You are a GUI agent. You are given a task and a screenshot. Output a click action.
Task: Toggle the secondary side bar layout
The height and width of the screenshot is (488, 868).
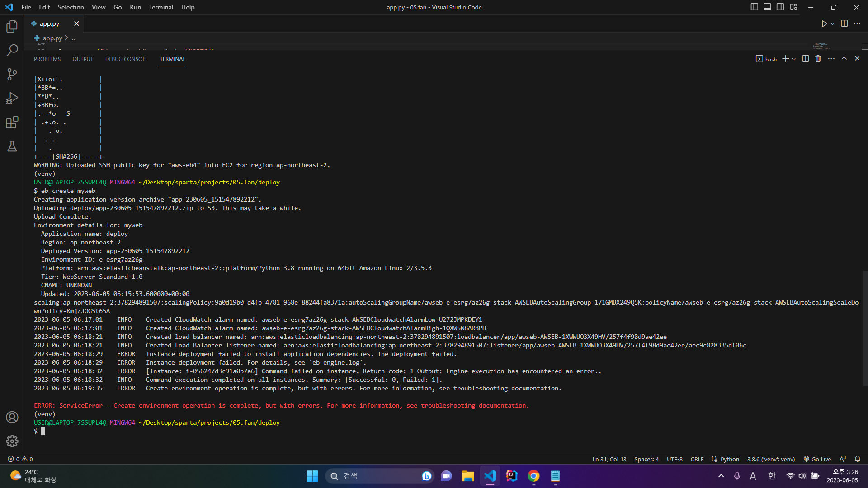pos(781,7)
